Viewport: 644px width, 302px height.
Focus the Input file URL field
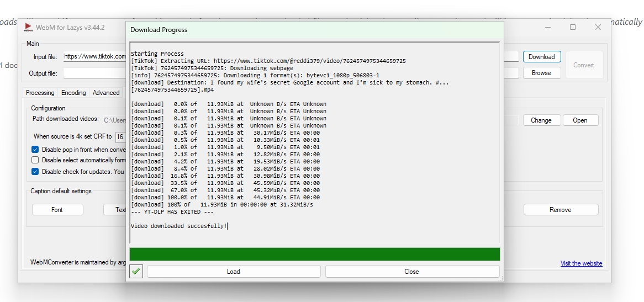95,57
